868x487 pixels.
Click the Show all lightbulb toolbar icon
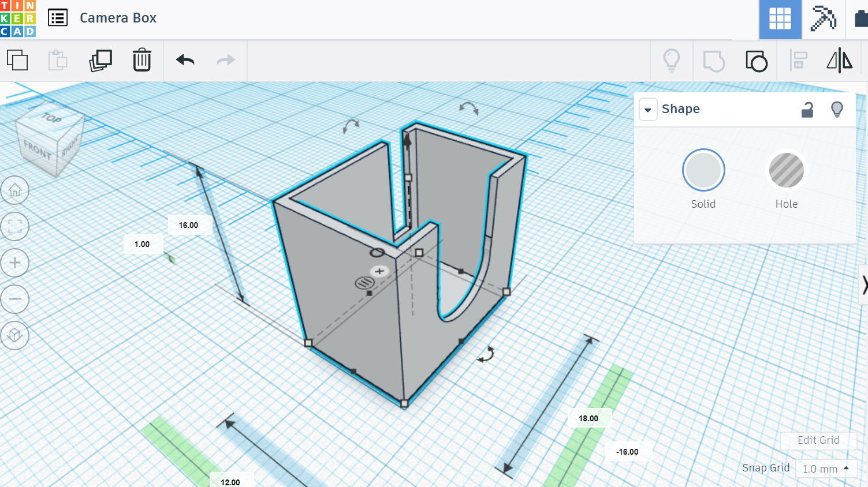(x=672, y=60)
